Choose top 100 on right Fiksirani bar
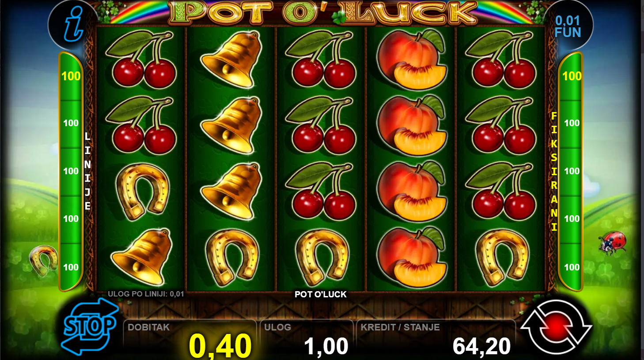Image resolution: width=644 pixels, height=360 pixels. tap(572, 76)
